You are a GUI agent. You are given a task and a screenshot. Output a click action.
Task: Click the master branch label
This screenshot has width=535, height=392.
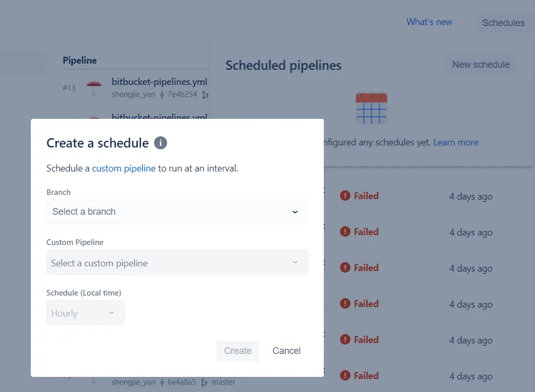coord(224,382)
